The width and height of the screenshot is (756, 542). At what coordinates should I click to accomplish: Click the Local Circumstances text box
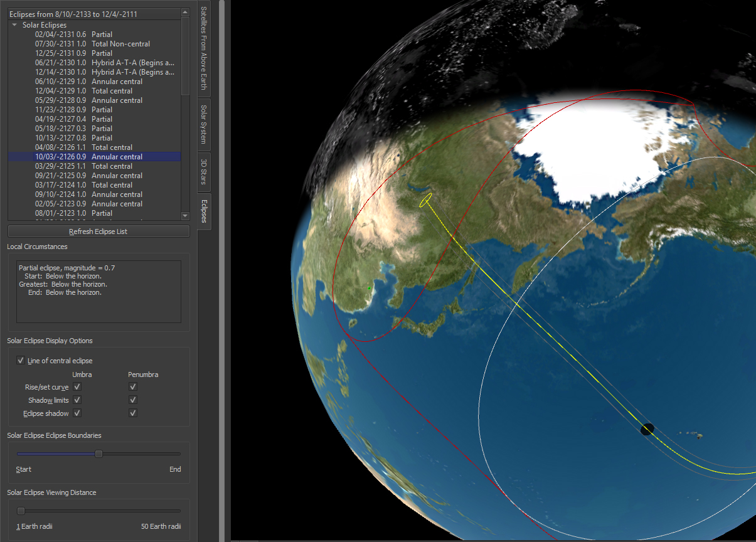(x=98, y=292)
